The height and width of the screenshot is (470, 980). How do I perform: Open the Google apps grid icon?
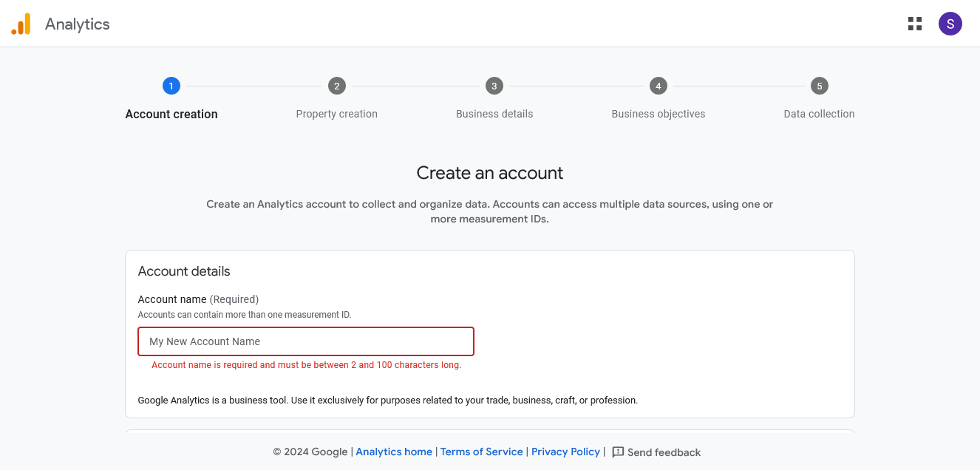coord(914,24)
